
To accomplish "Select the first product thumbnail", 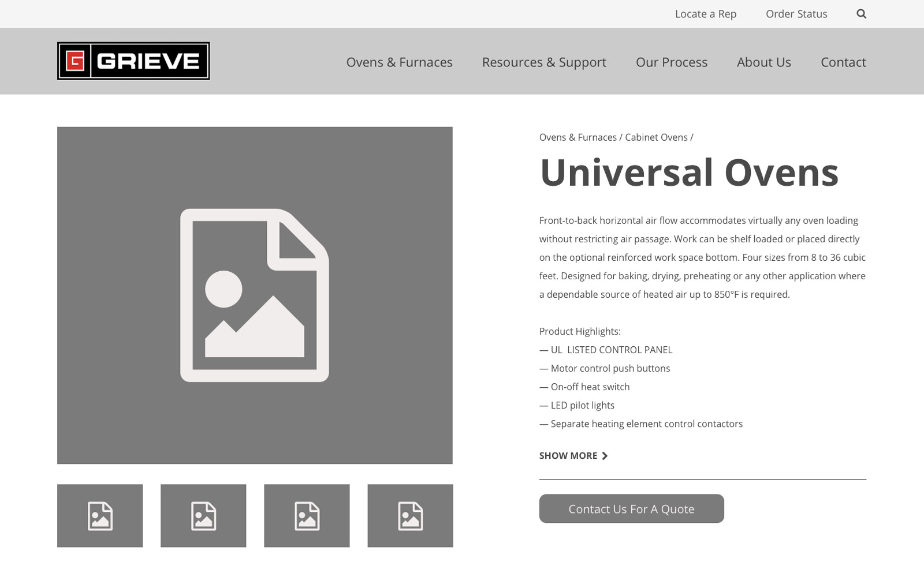I will pyautogui.click(x=100, y=516).
